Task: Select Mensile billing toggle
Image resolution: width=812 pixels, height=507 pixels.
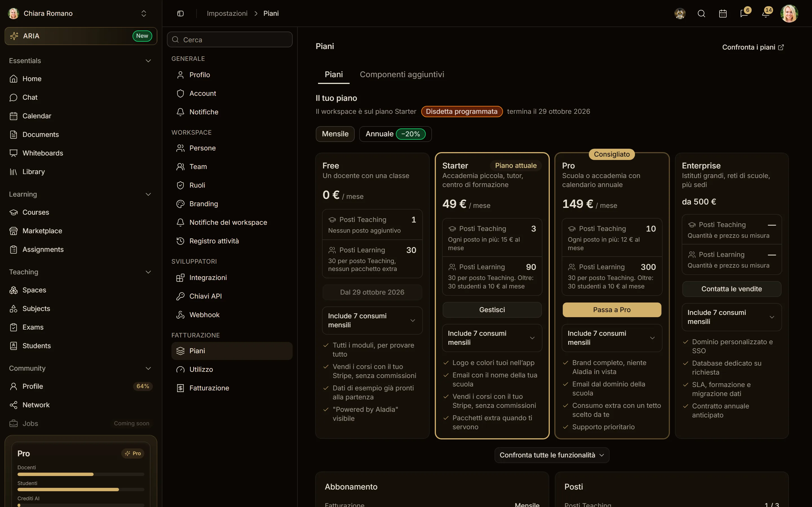Action: coord(335,134)
